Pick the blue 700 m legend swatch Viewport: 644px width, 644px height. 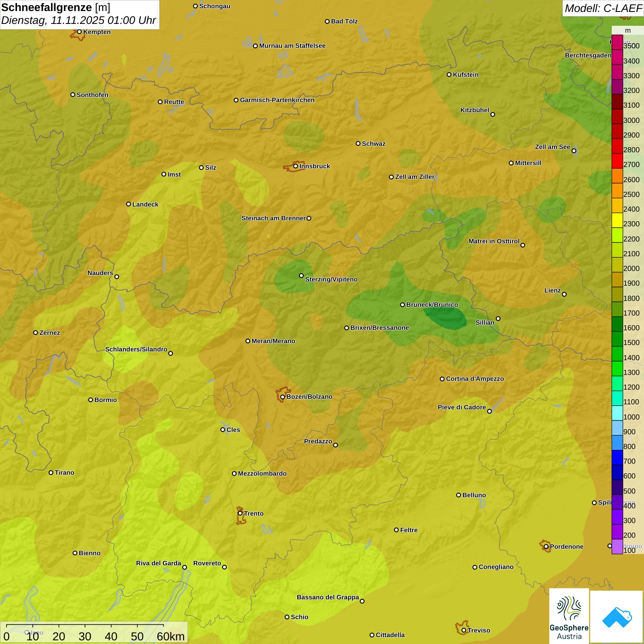pyautogui.click(x=617, y=458)
